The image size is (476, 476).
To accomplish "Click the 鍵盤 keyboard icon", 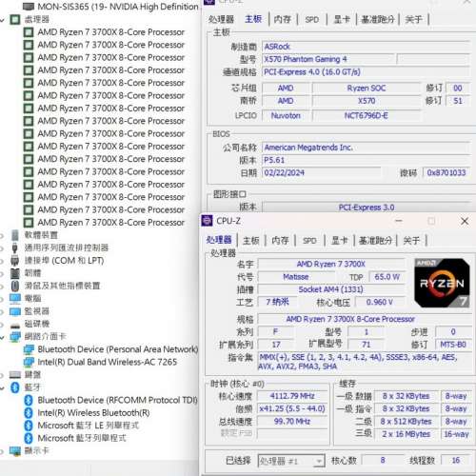I will coord(15,375).
